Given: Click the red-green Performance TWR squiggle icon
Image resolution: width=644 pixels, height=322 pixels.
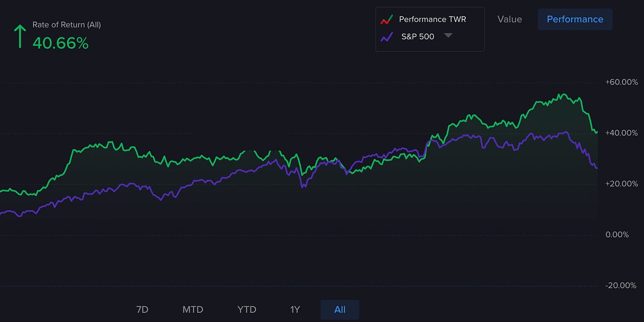Looking at the screenshot, I should pyautogui.click(x=387, y=18).
